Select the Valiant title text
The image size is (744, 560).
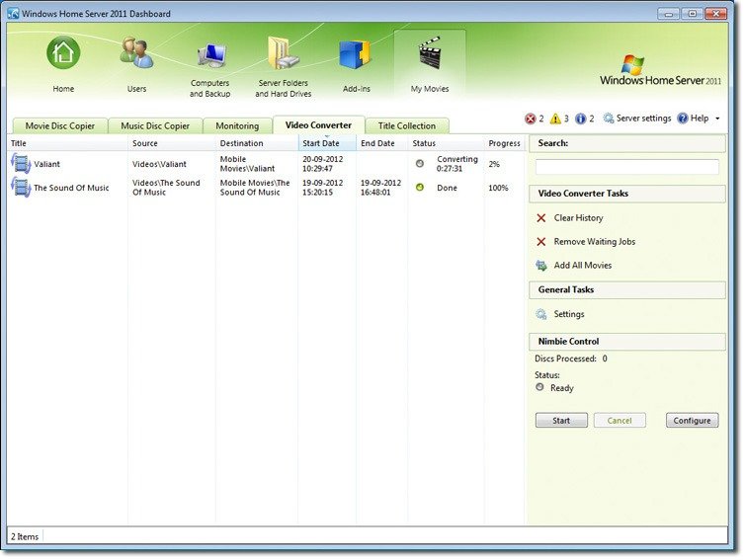point(47,164)
